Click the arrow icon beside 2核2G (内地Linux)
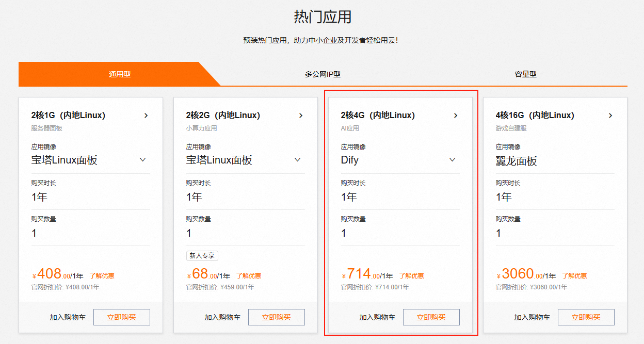 [301, 116]
